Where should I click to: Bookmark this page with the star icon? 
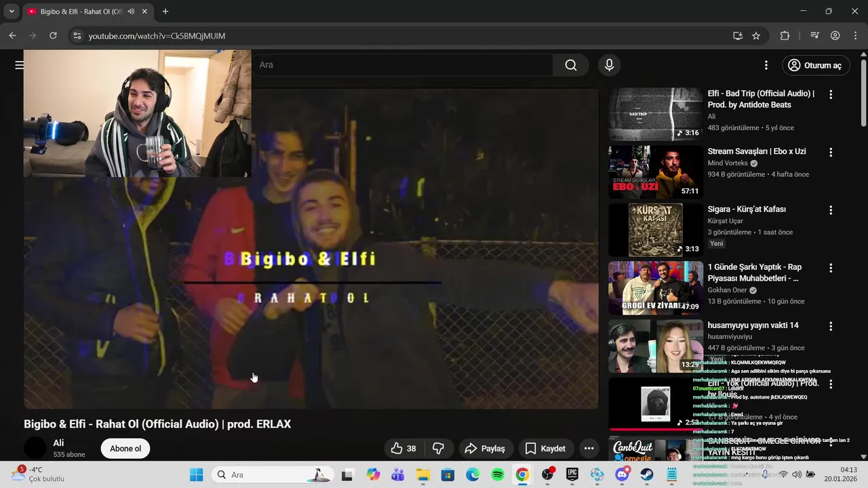[756, 36]
